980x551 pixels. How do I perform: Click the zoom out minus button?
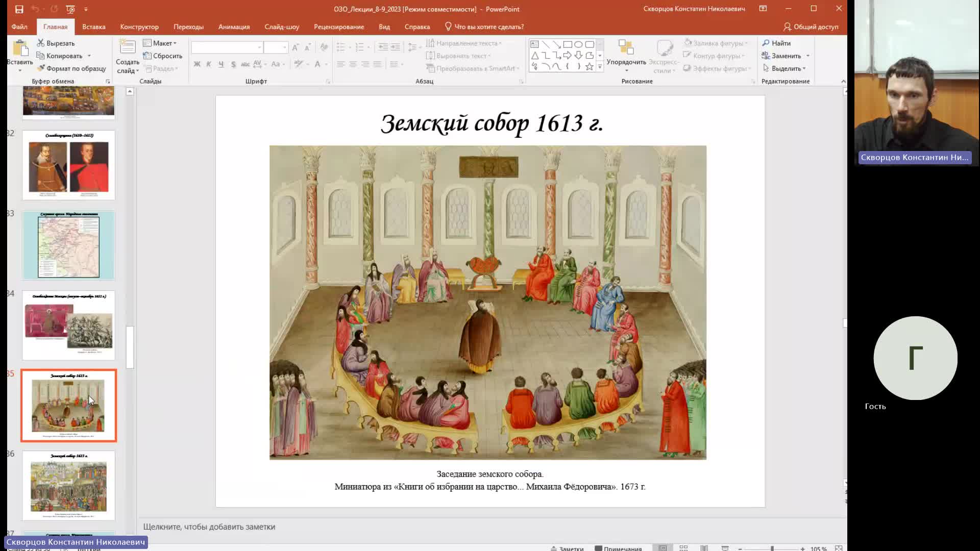click(740, 548)
